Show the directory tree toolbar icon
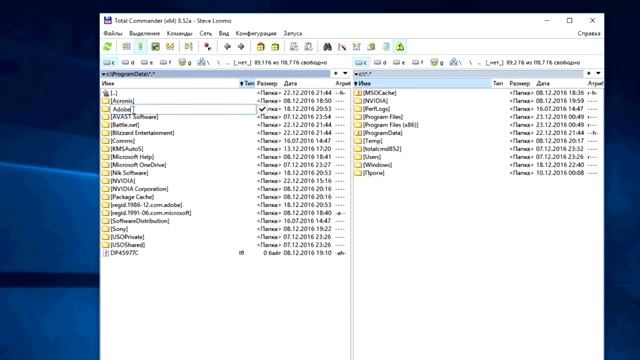Screen dimensions: 640x360 pos(170,47)
